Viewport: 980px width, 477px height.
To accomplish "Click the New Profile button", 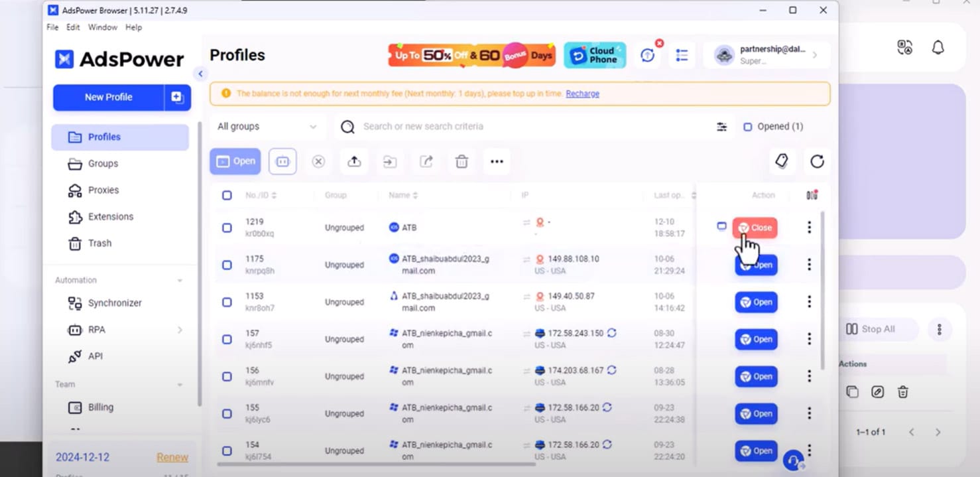I will (109, 97).
